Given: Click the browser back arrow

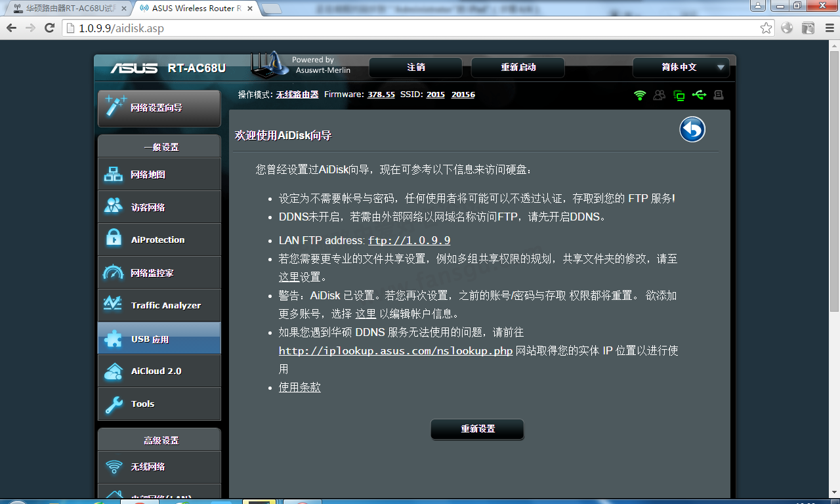Looking at the screenshot, I should click(11, 28).
